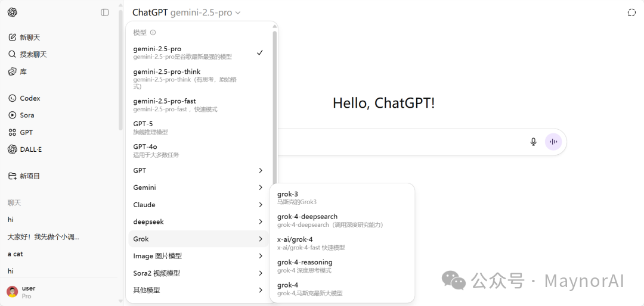Screen dimensions: 644x306
Task: Click the Codex icon in sidebar
Action: click(x=13, y=98)
